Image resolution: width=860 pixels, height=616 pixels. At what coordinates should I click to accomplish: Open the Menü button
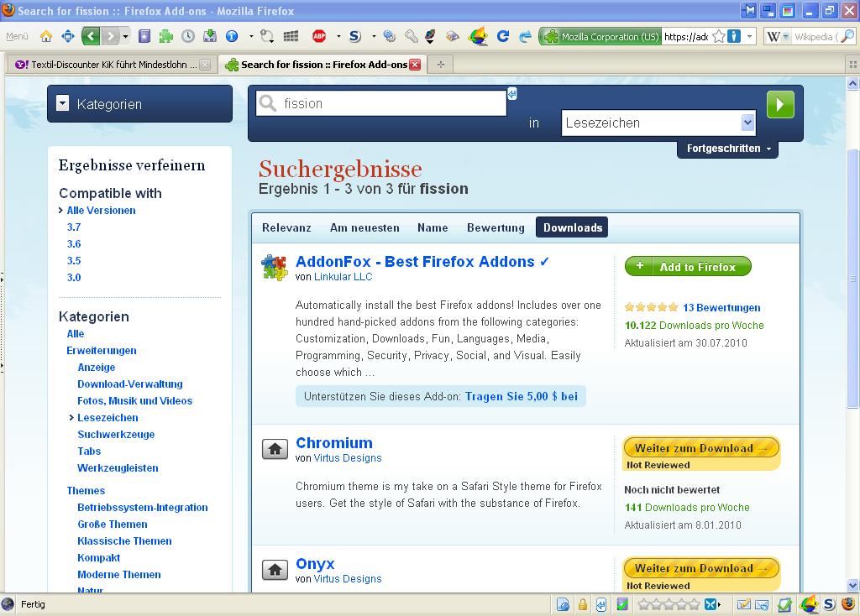17,36
